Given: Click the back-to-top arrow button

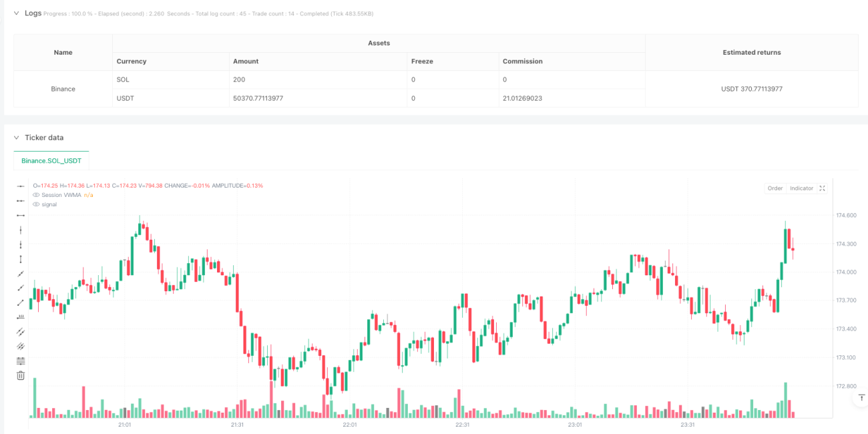Looking at the screenshot, I should coord(860,397).
